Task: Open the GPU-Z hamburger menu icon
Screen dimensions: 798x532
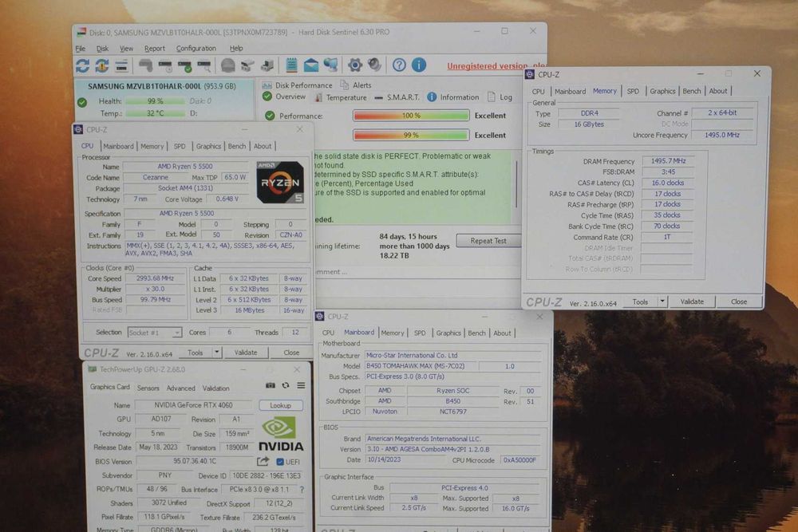Action: [x=302, y=385]
